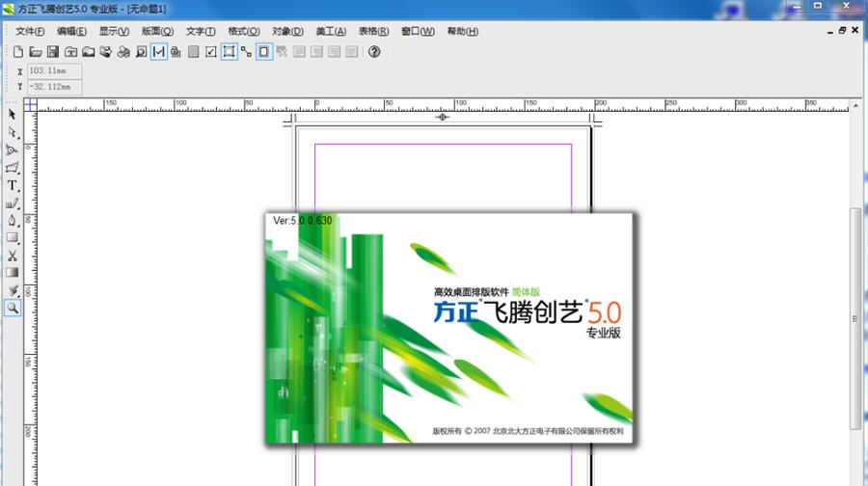Click the Y coordinate input field
The height and width of the screenshot is (486, 868).
tap(55, 87)
